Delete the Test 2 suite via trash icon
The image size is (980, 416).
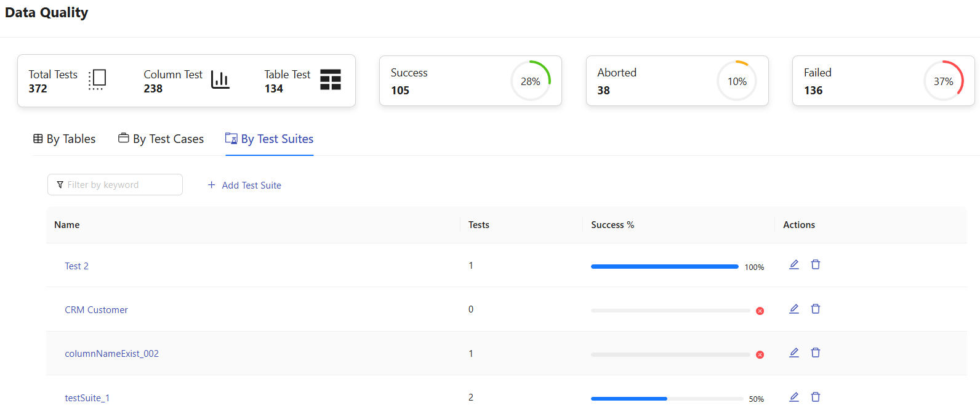(x=816, y=264)
